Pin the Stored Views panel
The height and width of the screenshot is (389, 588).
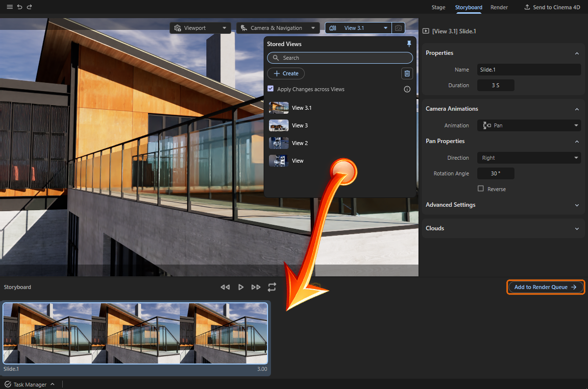coord(410,44)
